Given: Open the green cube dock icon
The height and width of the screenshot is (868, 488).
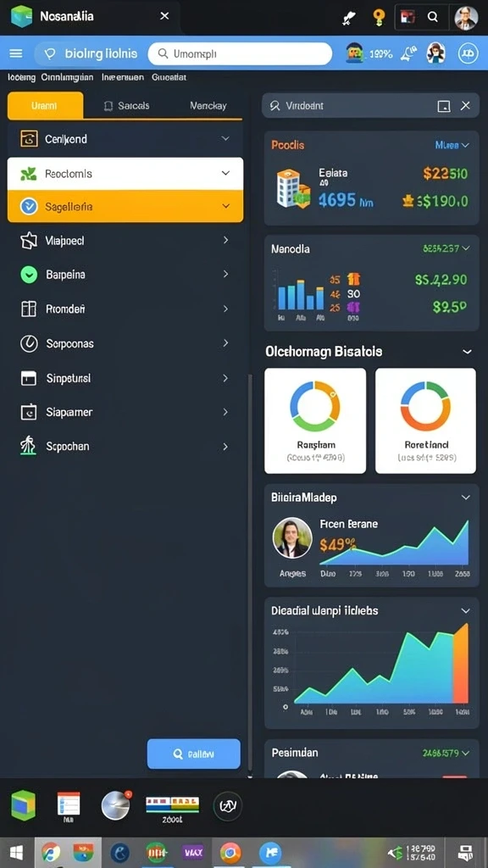Looking at the screenshot, I should pyautogui.click(x=23, y=805).
